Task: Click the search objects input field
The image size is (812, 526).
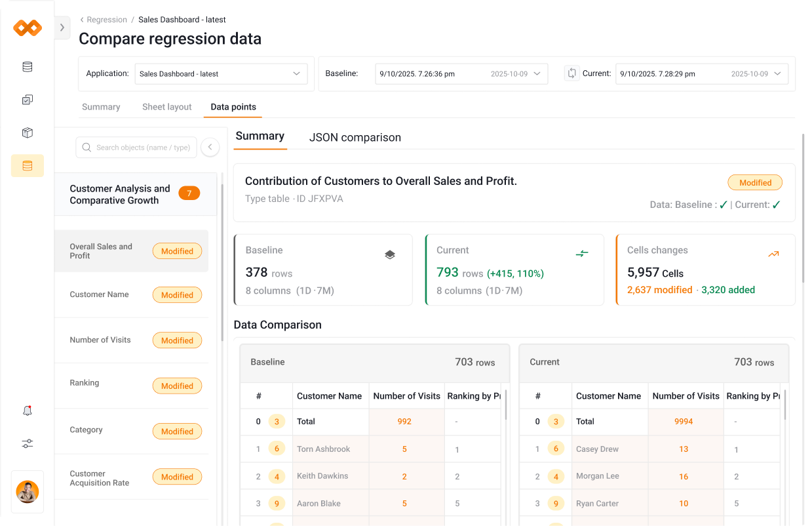Action: point(136,147)
